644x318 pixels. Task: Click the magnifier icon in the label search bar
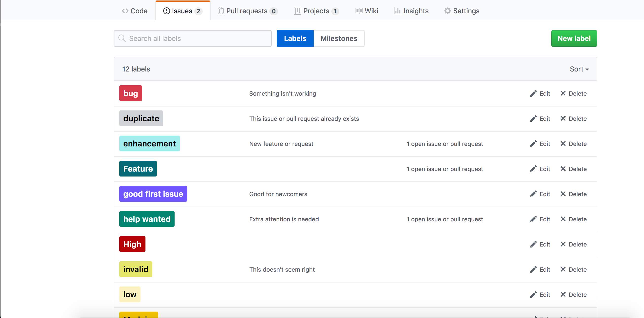(122, 38)
